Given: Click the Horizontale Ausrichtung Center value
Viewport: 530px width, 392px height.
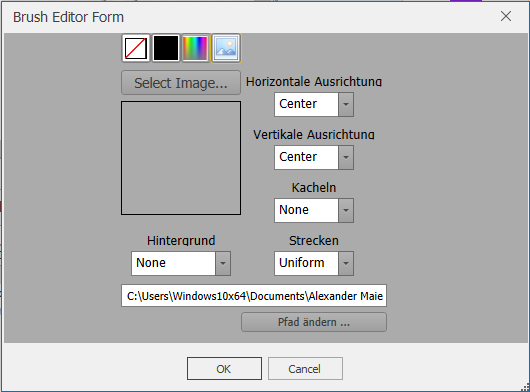Looking at the screenshot, I should pos(306,104).
